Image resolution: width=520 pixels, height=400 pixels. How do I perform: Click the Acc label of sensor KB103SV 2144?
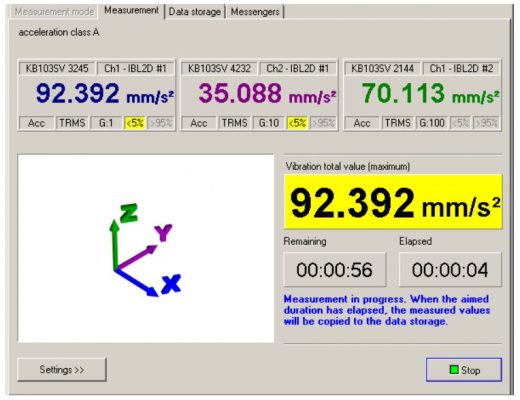tap(362, 123)
